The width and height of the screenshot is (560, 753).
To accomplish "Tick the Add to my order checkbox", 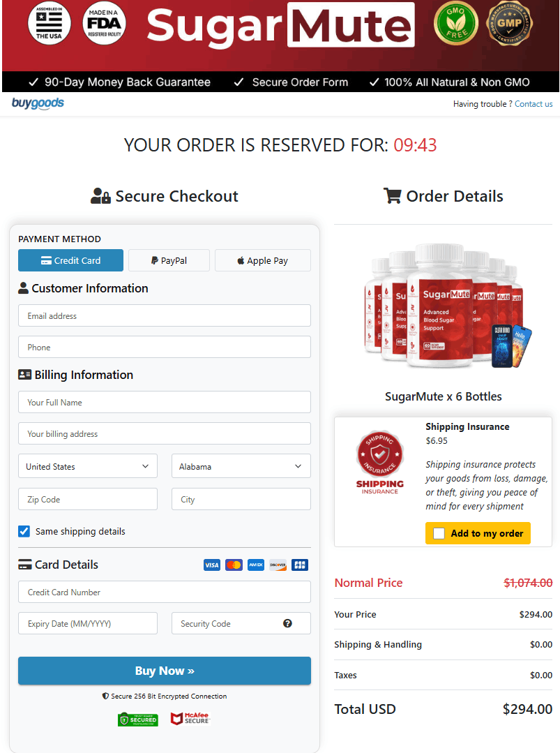I will tap(439, 534).
